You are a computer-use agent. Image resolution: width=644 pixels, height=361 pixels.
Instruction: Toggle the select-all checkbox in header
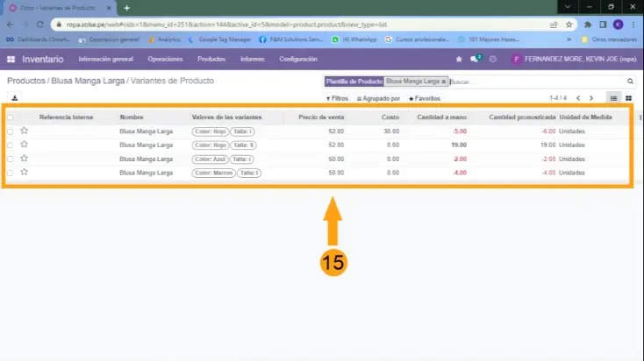coord(11,117)
